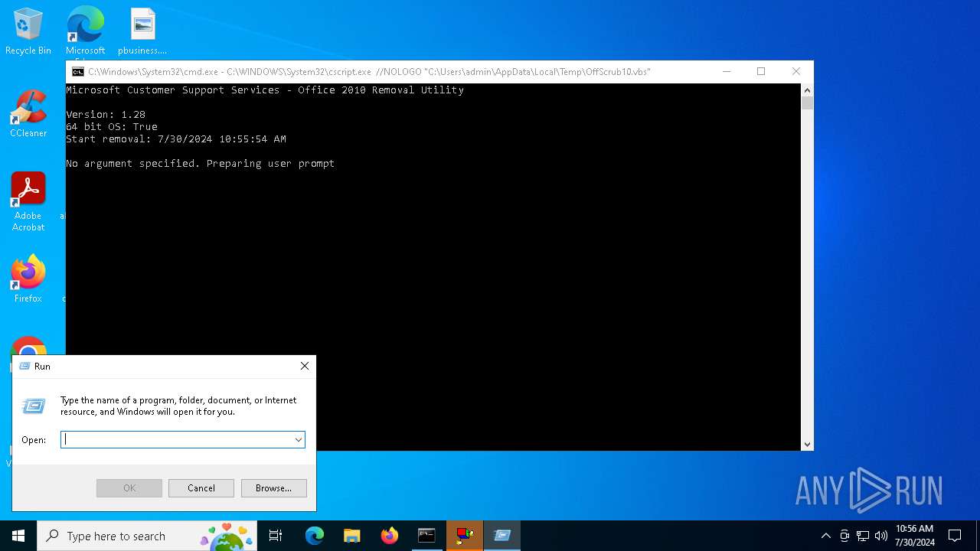Click the cmd window title bar text
980x551 pixels.
369,72
